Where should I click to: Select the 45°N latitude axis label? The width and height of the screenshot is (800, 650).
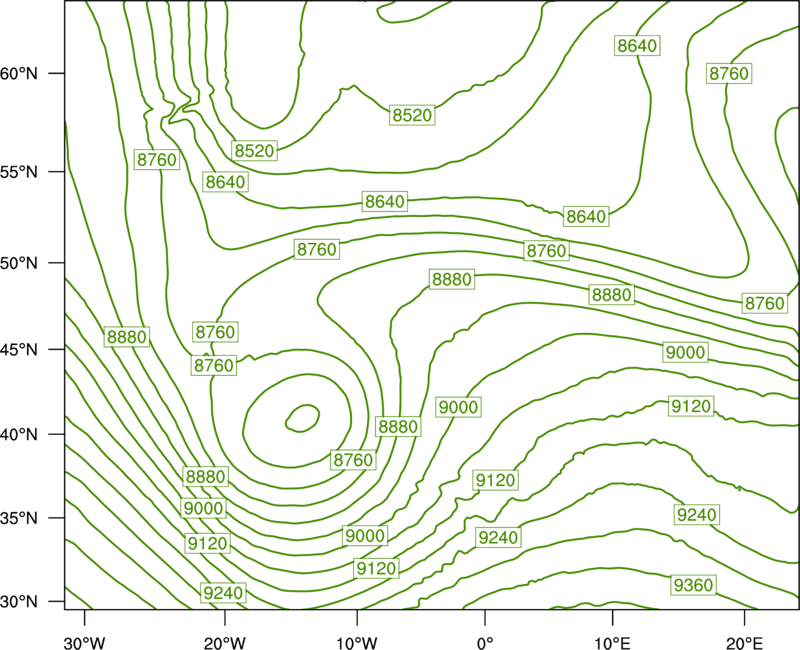19,349
